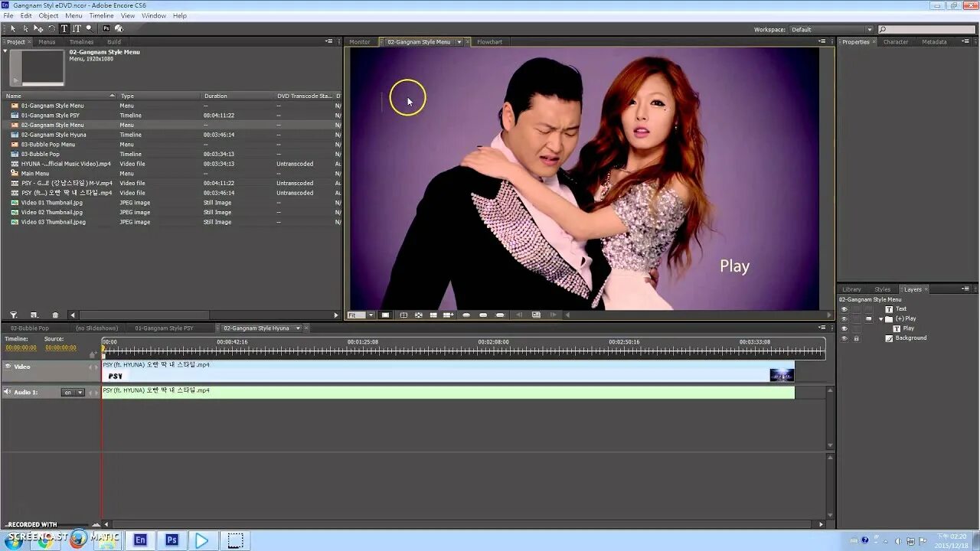Click the Project panel horizontal scrollbar
The width and height of the screenshot is (980, 551).
pyautogui.click(x=144, y=315)
